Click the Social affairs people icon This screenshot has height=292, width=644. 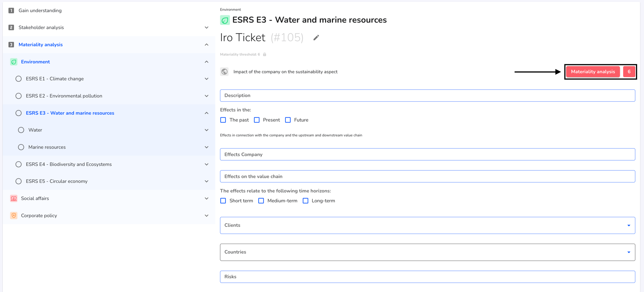(x=14, y=198)
